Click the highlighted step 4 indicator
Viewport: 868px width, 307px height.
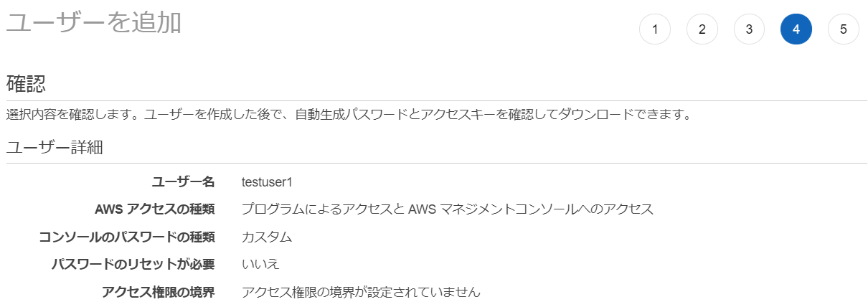(x=796, y=29)
